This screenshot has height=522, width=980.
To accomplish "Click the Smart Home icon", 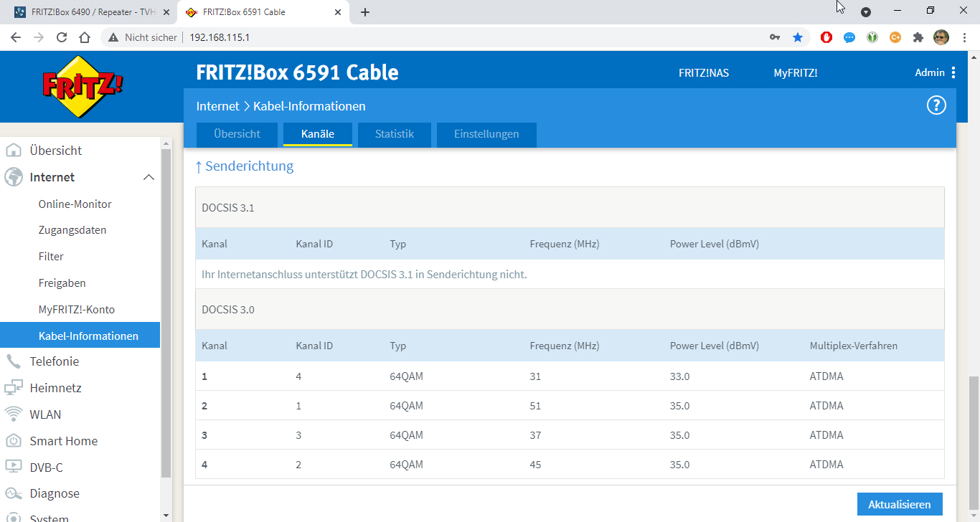I will tap(13, 441).
